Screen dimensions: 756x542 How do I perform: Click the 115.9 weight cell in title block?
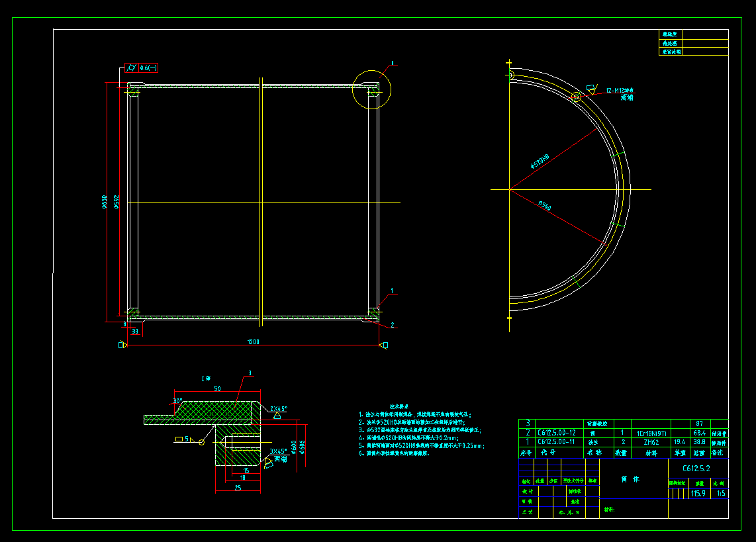[698, 493]
